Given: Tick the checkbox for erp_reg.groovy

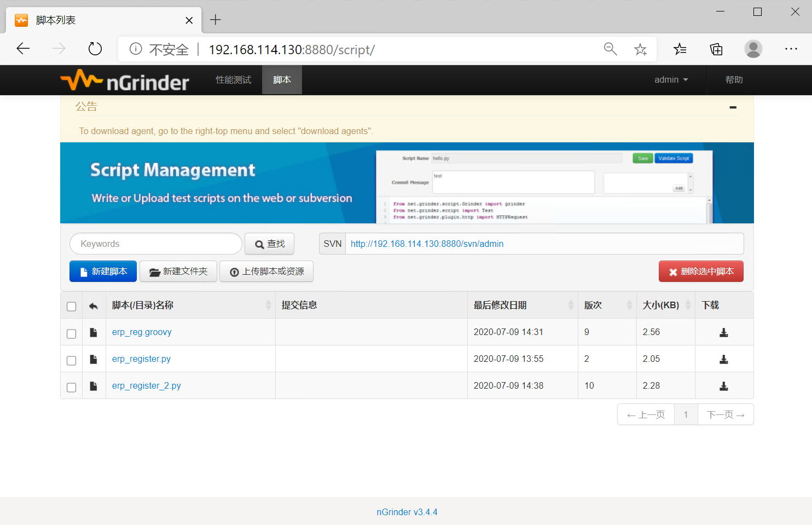Looking at the screenshot, I should coord(71,333).
